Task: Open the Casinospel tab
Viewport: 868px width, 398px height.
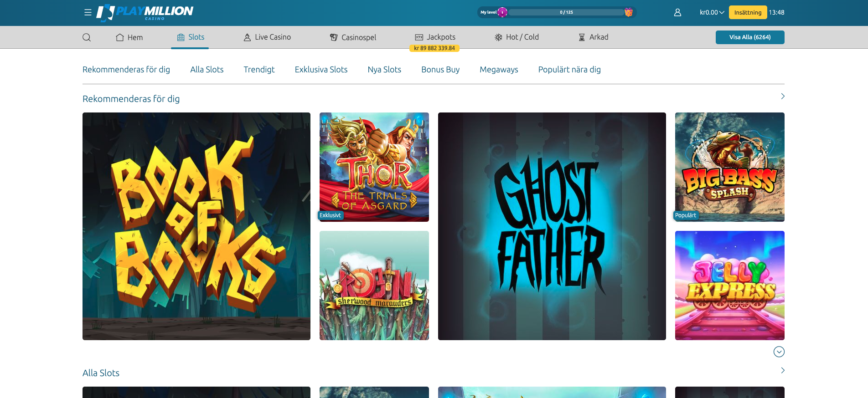Action: click(353, 37)
